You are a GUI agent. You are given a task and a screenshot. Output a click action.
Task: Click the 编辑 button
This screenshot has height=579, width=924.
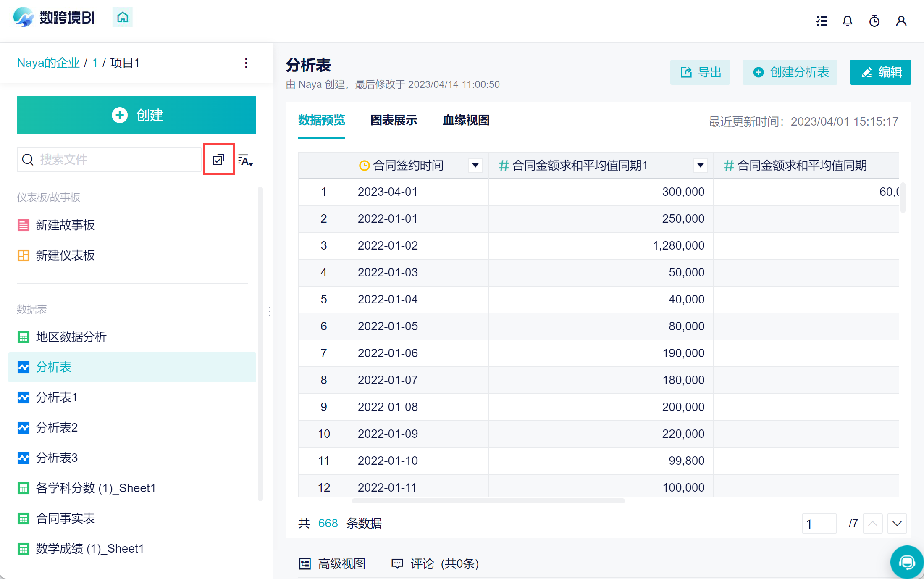pos(880,72)
